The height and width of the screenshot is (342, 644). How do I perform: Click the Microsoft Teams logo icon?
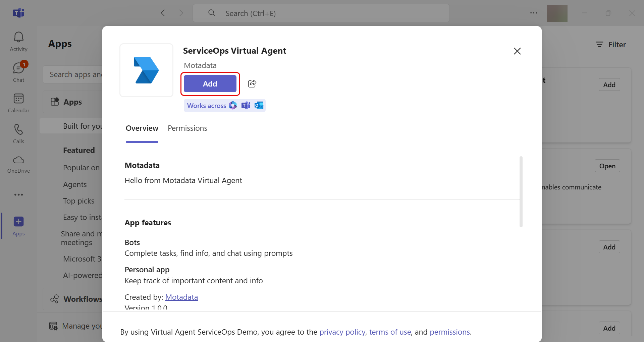pos(18,13)
